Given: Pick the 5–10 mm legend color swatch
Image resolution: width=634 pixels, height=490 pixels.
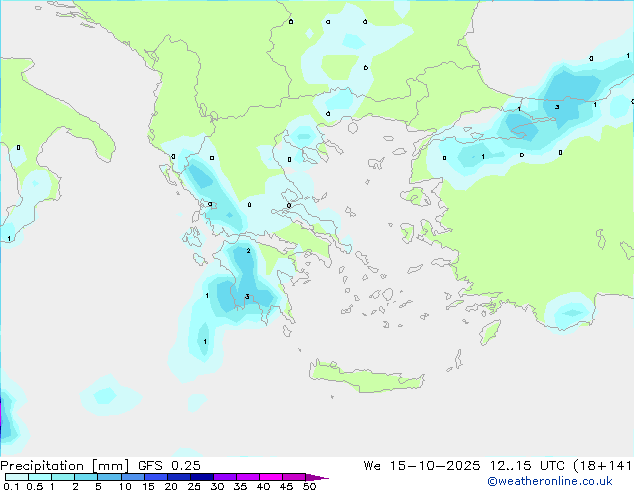Looking at the screenshot, I should 109,477.
